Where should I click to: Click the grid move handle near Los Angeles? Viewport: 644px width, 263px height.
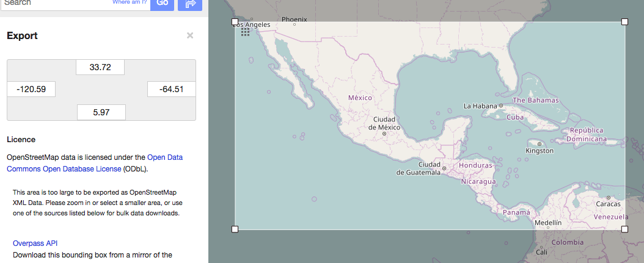(x=245, y=32)
